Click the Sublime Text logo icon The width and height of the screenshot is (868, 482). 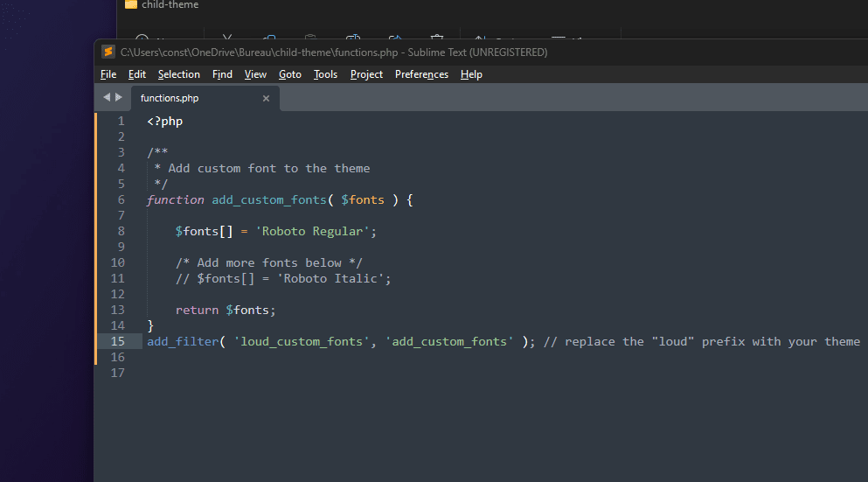click(108, 52)
